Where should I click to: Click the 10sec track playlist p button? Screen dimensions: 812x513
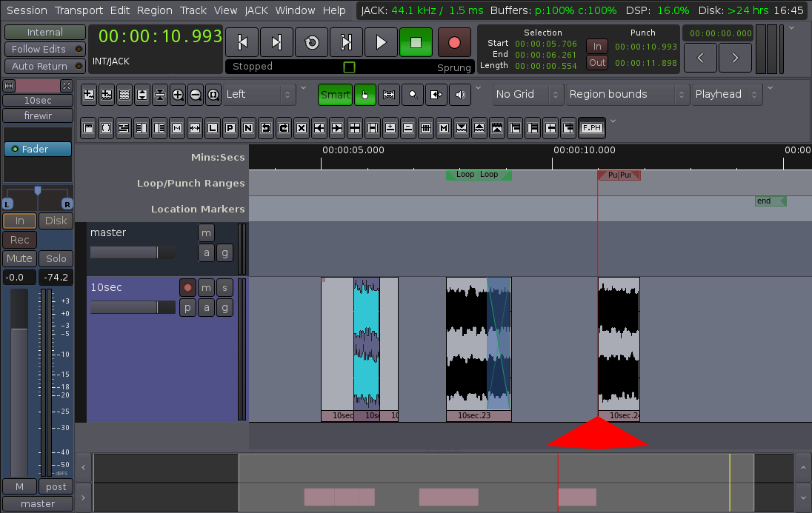pyautogui.click(x=187, y=308)
